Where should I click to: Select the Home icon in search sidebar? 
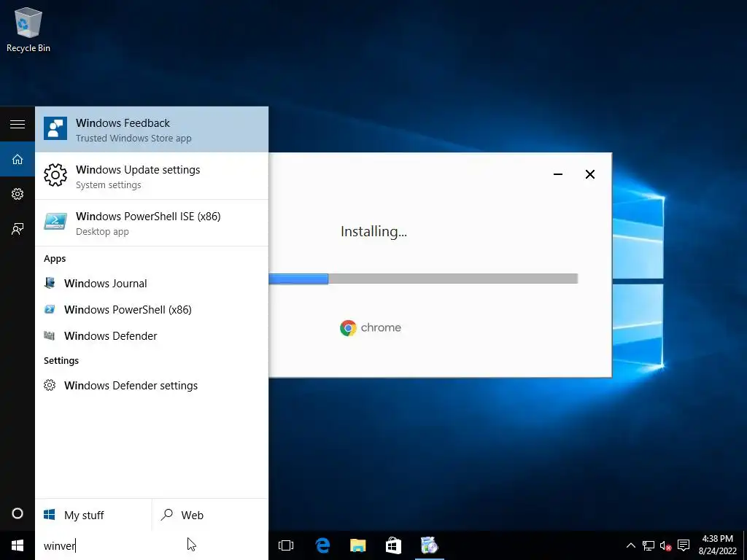click(18, 159)
